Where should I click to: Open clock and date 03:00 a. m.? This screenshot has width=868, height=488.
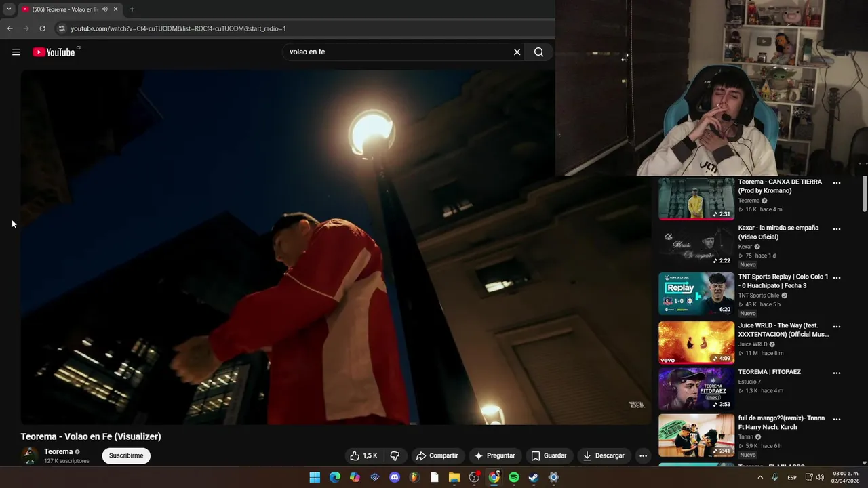pyautogui.click(x=846, y=477)
